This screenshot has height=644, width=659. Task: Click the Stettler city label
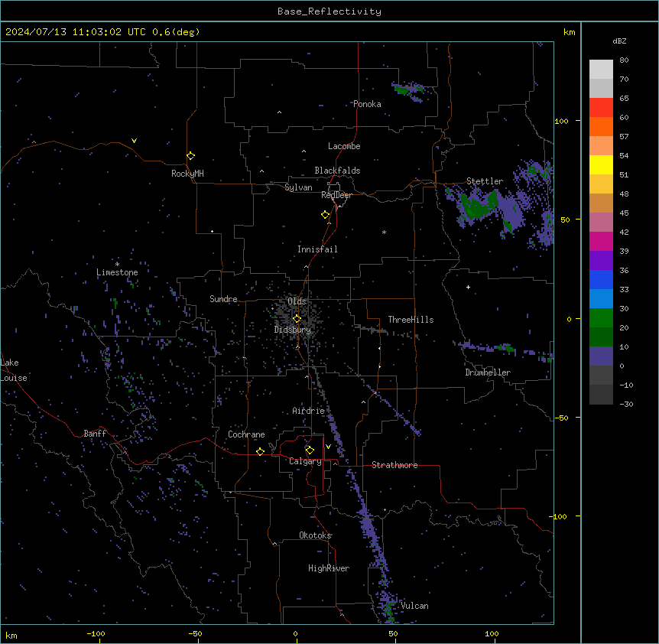pyautogui.click(x=485, y=181)
